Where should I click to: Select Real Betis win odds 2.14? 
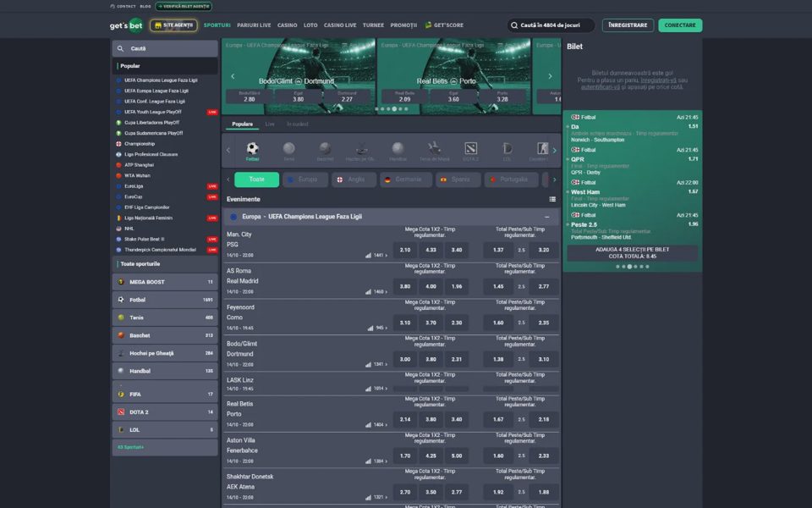(405, 419)
